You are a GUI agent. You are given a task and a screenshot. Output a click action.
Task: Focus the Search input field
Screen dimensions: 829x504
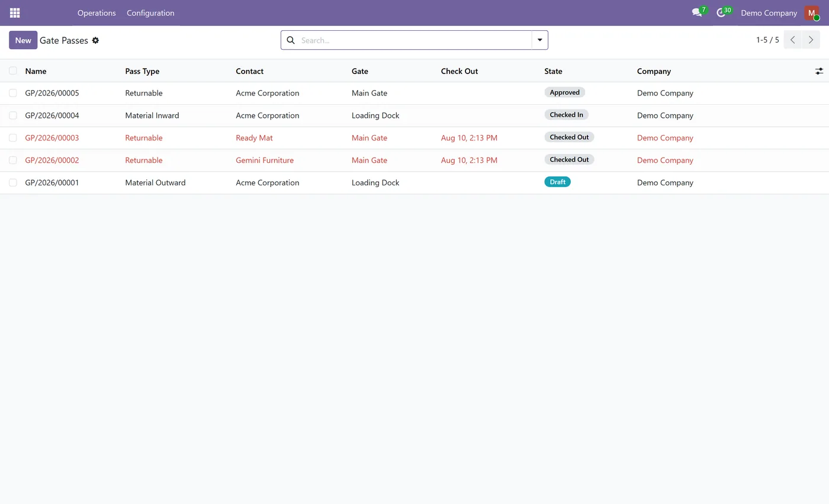pyautogui.click(x=415, y=40)
